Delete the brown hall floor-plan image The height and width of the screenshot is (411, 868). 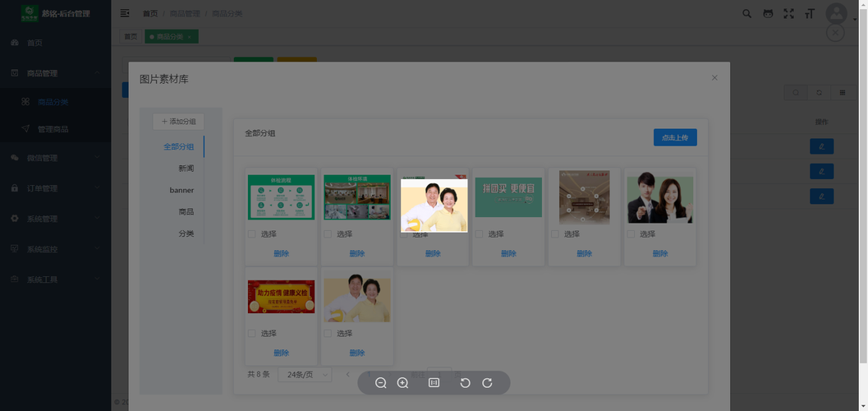tap(585, 254)
